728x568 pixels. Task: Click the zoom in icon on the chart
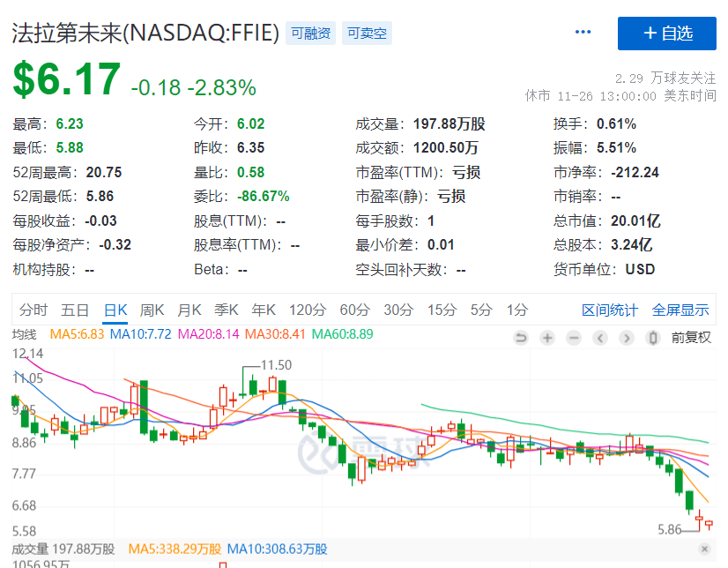tap(547, 337)
